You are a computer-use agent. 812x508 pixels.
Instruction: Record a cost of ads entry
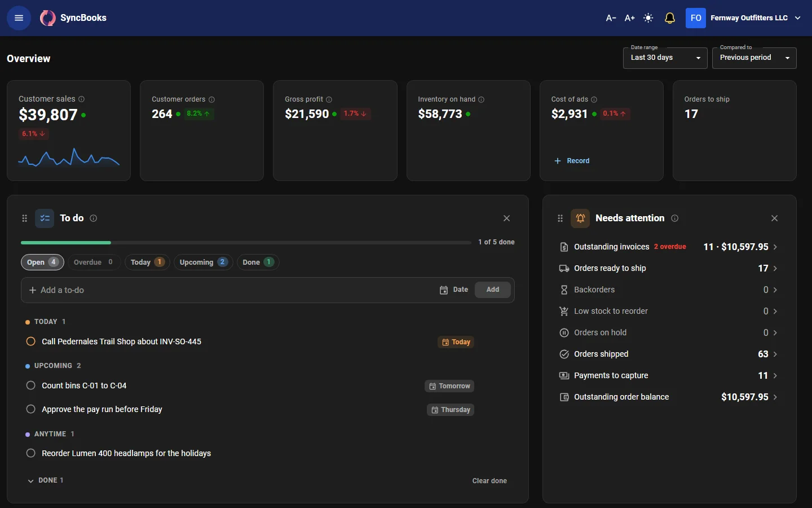(x=572, y=161)
